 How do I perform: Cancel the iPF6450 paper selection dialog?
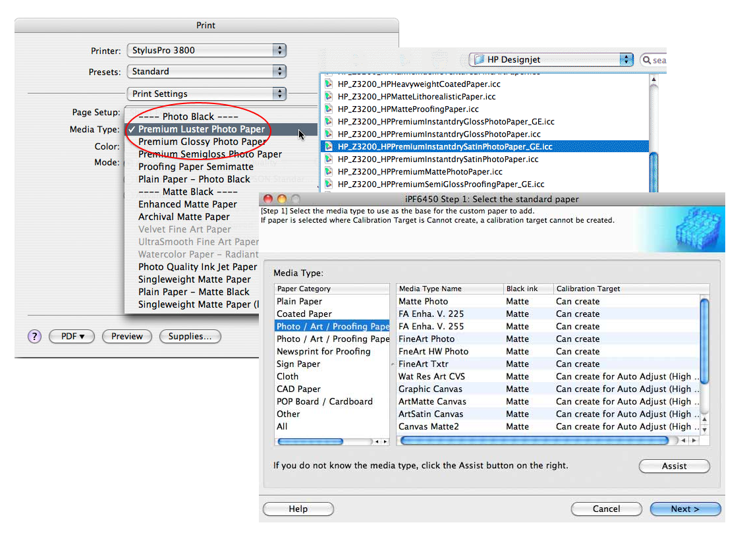click(607, 509)
